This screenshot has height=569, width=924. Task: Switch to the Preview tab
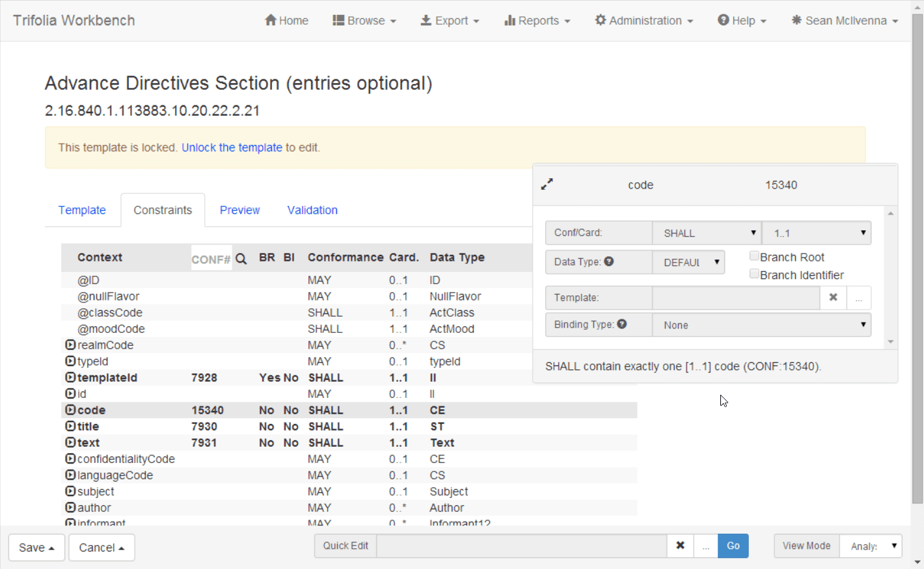(239, 210)
